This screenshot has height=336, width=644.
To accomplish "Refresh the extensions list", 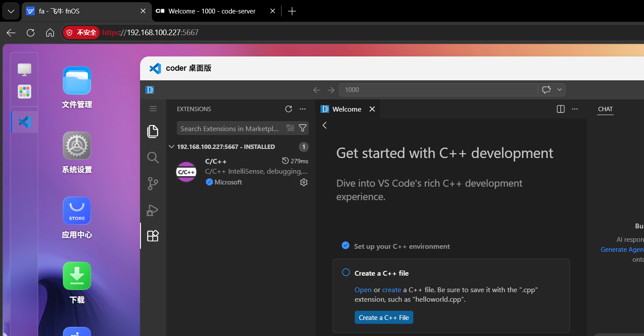I will (x=288, y=109).
